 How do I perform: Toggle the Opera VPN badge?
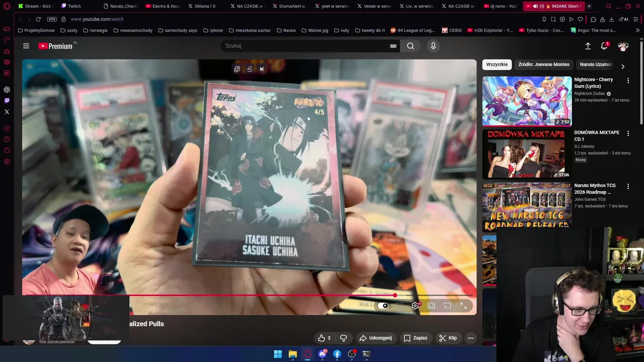tap(52, 19)
